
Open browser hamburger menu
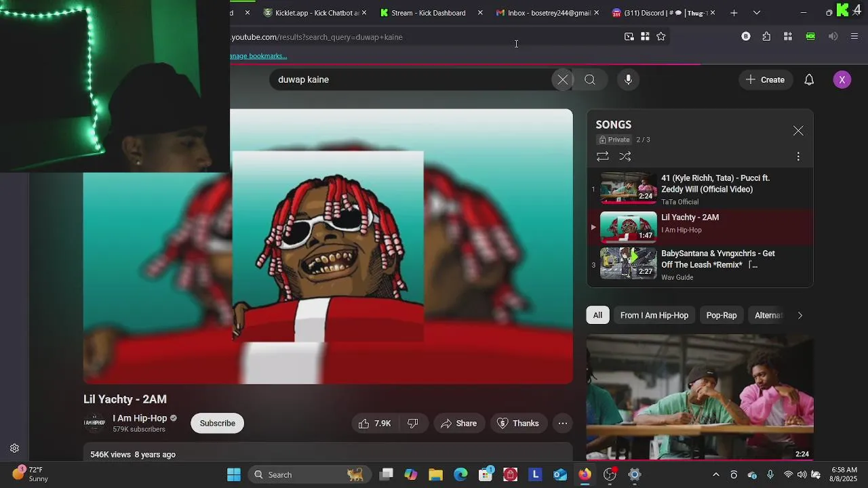pos(854,37)
